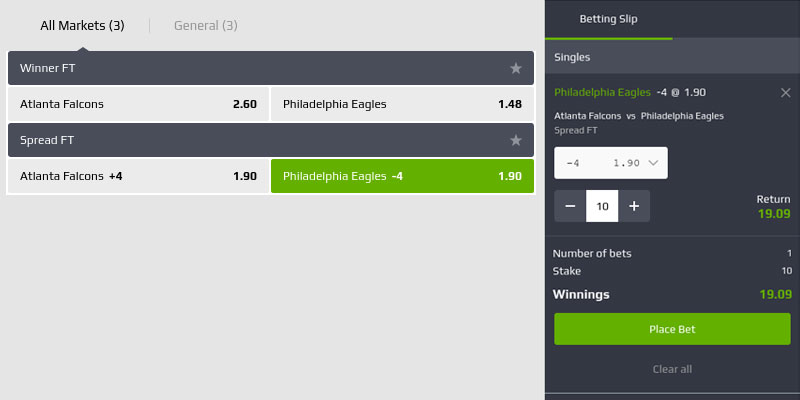Open the -4 1.90 spread dropdown
800x400 pixels.
point(611,162)
